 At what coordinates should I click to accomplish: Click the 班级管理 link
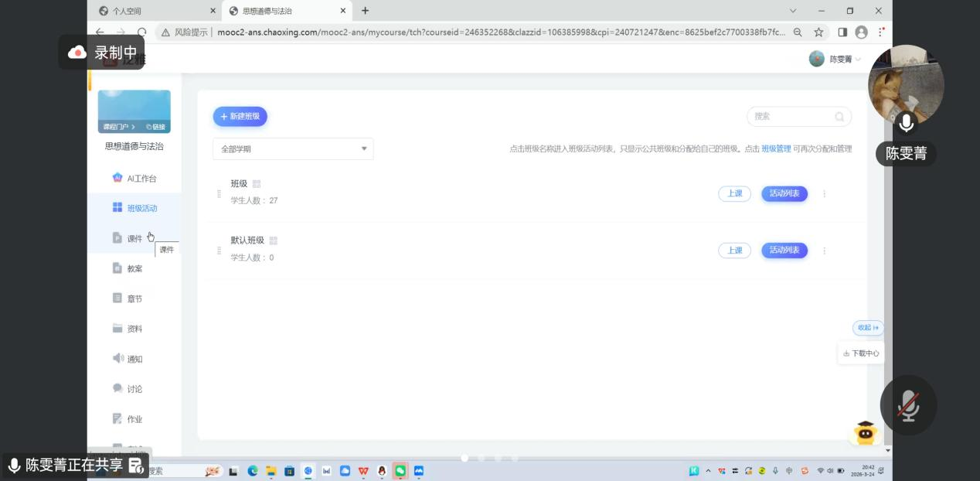click(776, 148)
